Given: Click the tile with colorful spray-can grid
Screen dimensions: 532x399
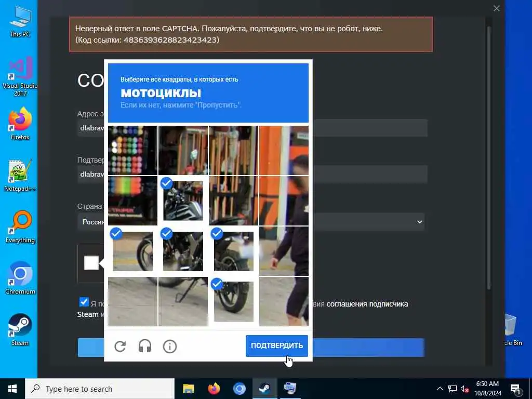Looking at the screenshot, I should point(132,150).
